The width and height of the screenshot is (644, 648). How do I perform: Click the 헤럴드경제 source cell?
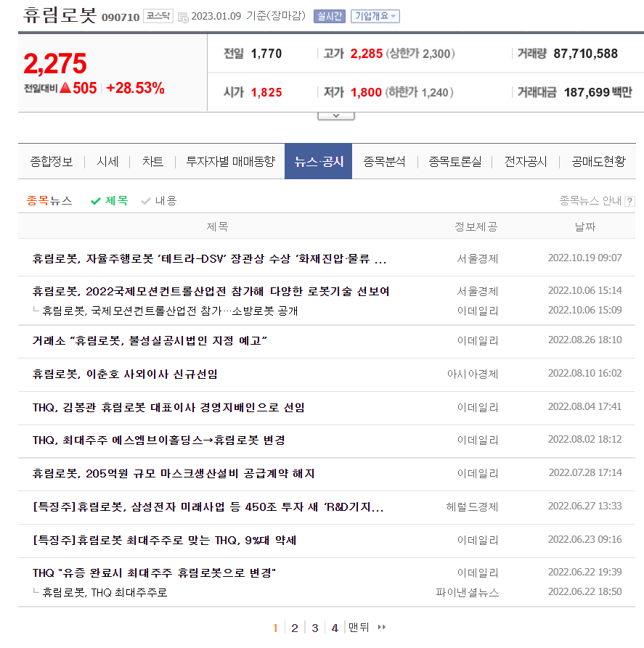473,506
